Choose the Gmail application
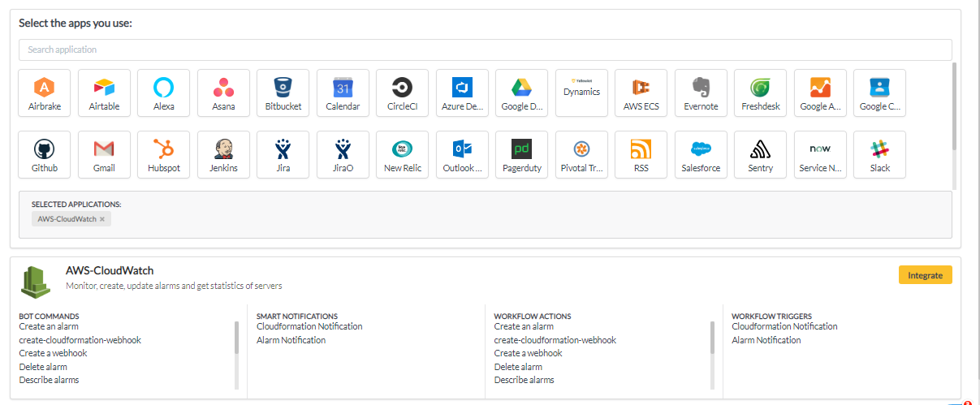 pyautogui.click(x=104, y=154)
